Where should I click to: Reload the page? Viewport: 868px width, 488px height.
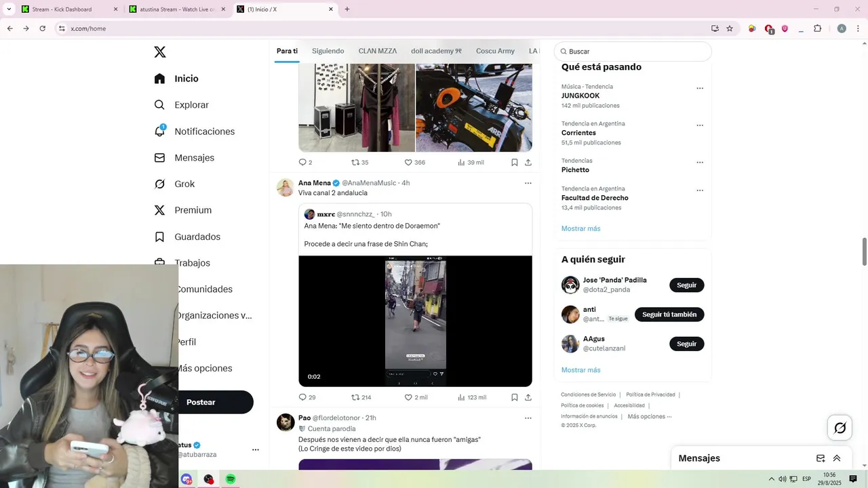point(42,28)
